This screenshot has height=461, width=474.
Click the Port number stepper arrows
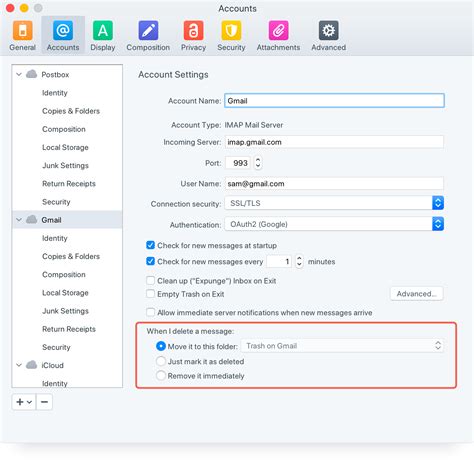click(x=258, y=163)
